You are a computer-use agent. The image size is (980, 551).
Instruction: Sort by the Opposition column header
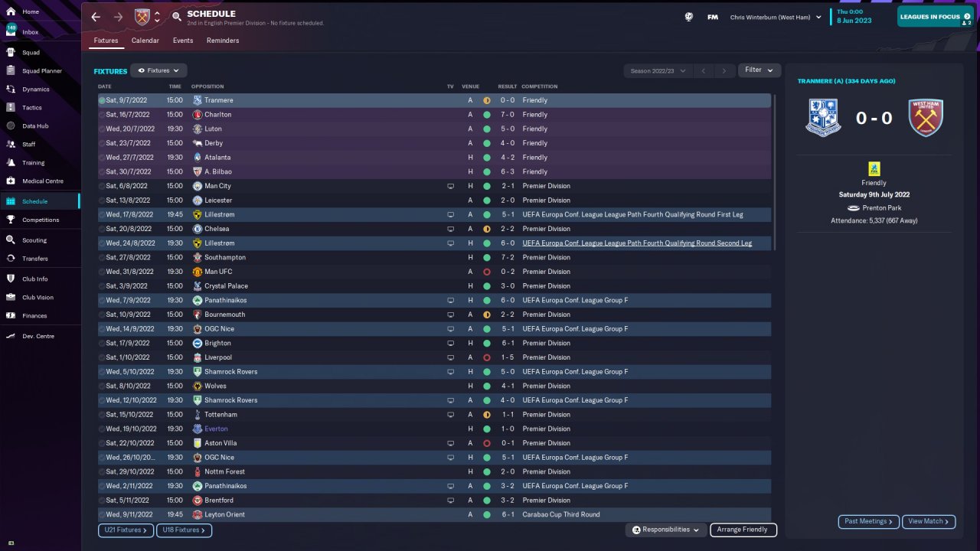tap(207, 86)
